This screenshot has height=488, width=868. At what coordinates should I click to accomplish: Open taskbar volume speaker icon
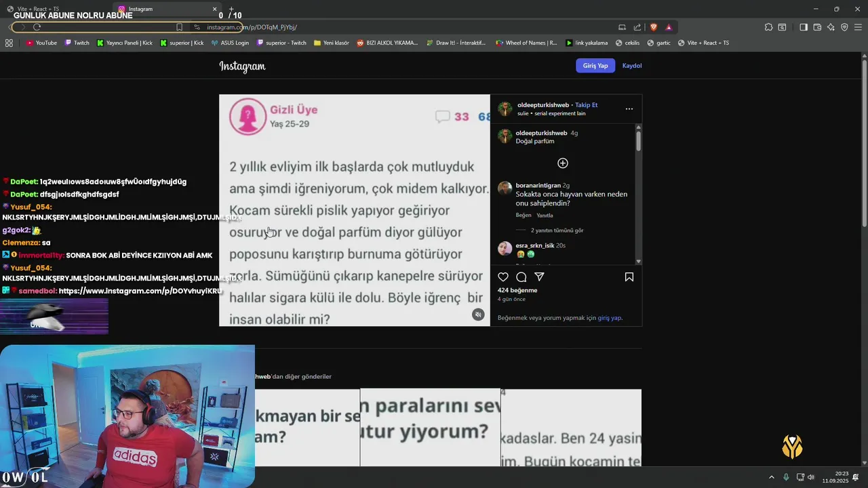pyautogui.click(x=811, y=477)
